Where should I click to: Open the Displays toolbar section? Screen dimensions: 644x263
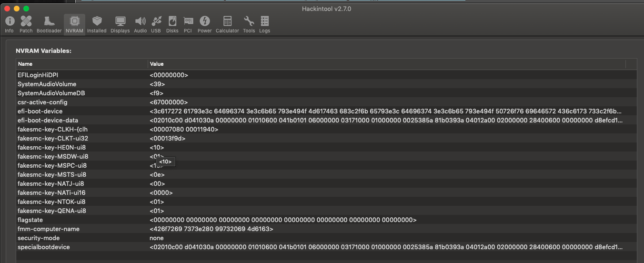120,24
